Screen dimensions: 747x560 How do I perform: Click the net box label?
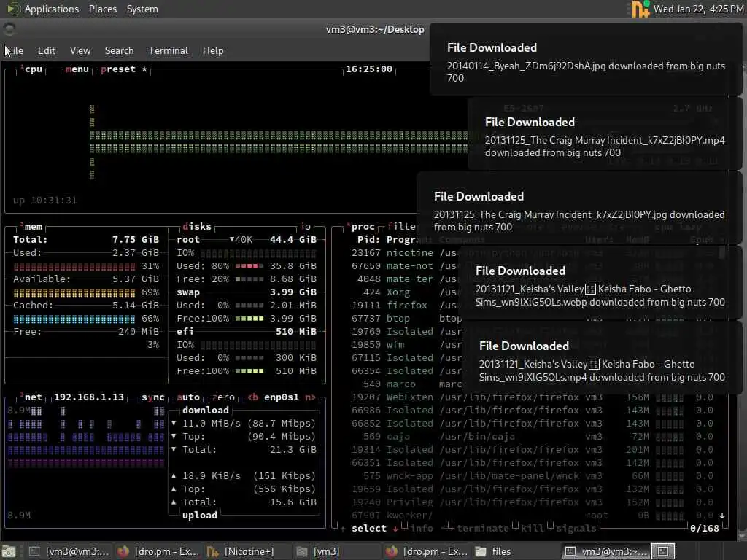point(32,397)
